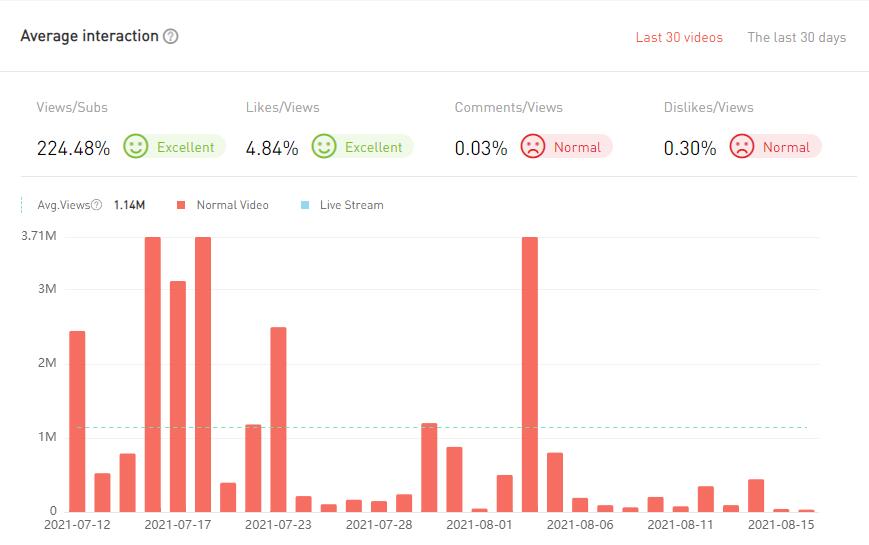Image resolution: width=869 pixels, height=545 pixels.
Task: Click the Average interaction help question-mark icon
Action: pyautogui.click(x=171, y=36)
